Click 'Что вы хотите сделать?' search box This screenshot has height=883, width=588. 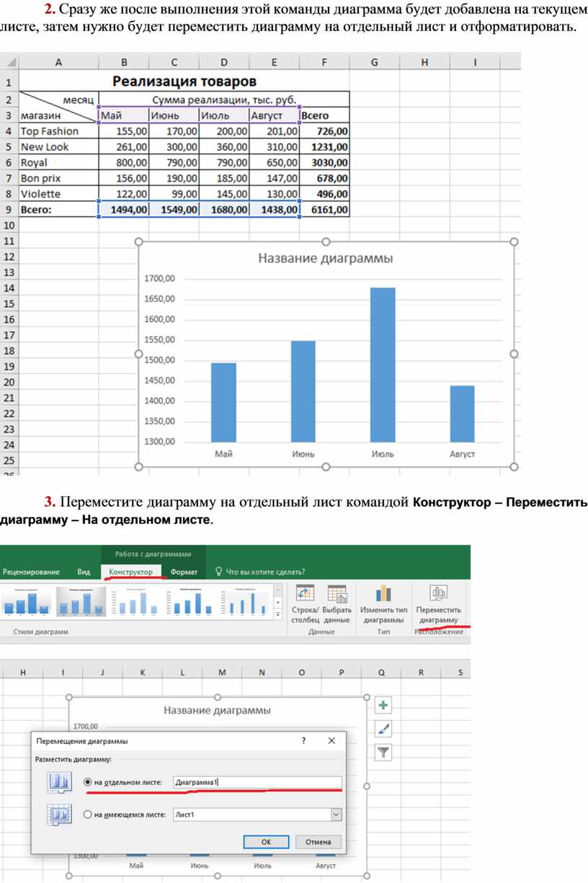coord(264,572)
